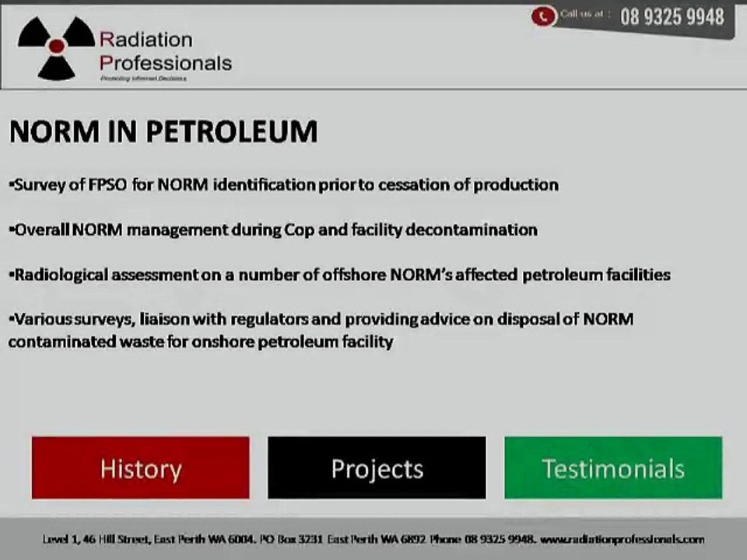Viewport: 747px width, 560px height.
Task: Open the History section button
Action: (141, 467)
